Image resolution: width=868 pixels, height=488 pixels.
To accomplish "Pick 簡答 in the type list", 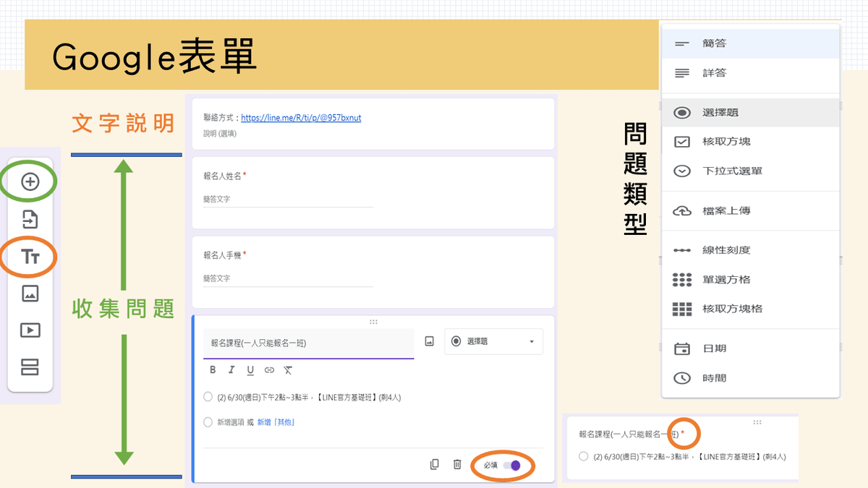I will tap(714, 43).
